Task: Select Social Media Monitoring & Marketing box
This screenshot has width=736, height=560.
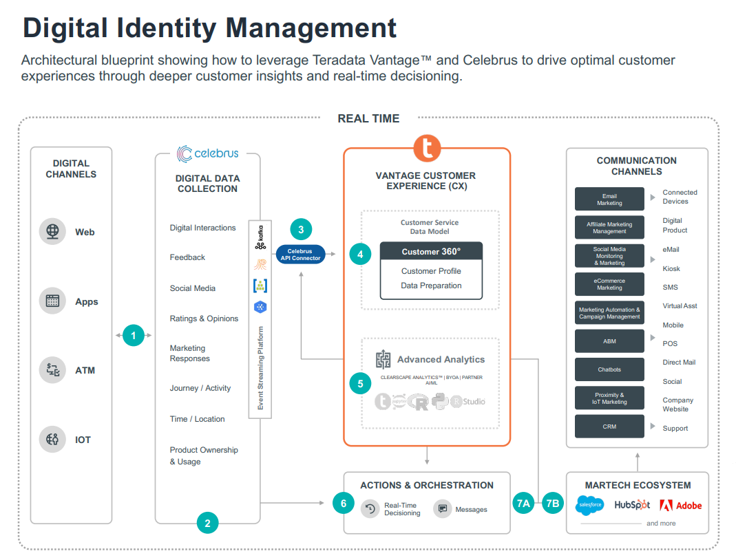Action: (x=609, y=256)
